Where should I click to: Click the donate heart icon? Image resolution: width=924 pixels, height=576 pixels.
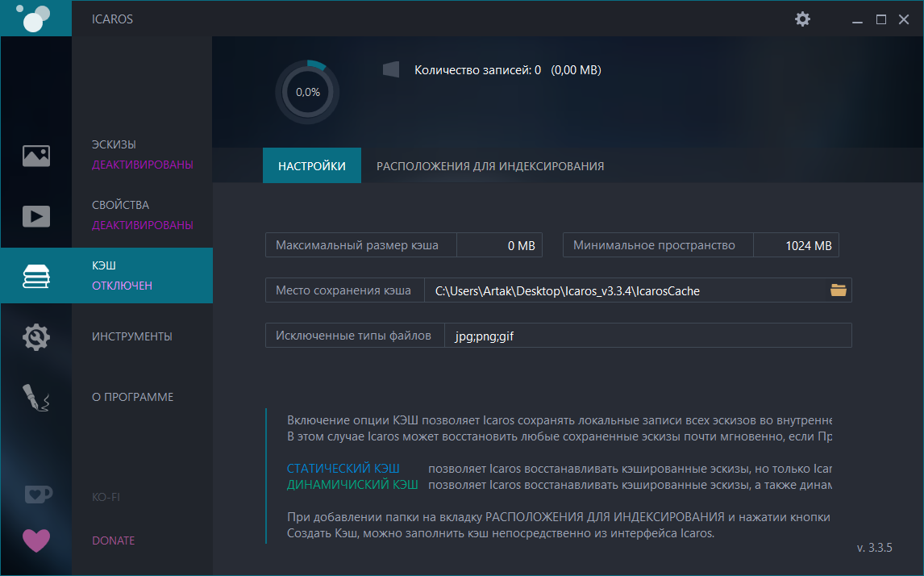click(x=36, y=540)
